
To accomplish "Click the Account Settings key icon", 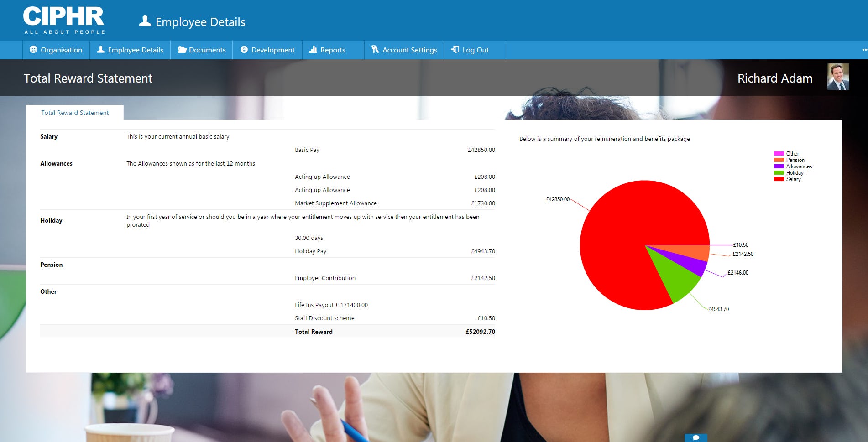I will point(375,50).
